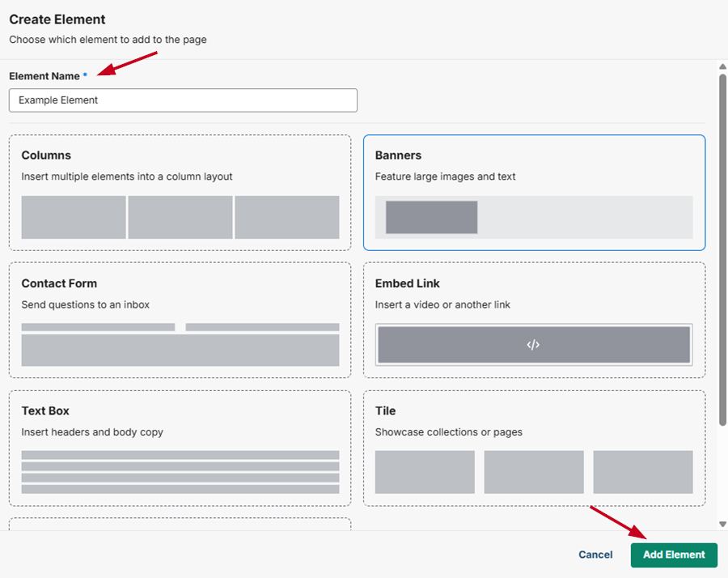Click the partially visible card below Text Box

coord(180,524)
